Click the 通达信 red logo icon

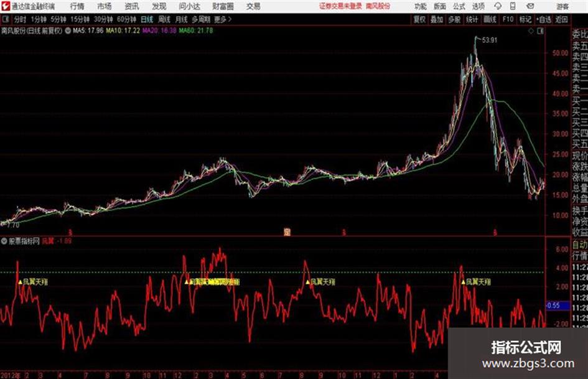pyautogui.click(x=6, y=6)
